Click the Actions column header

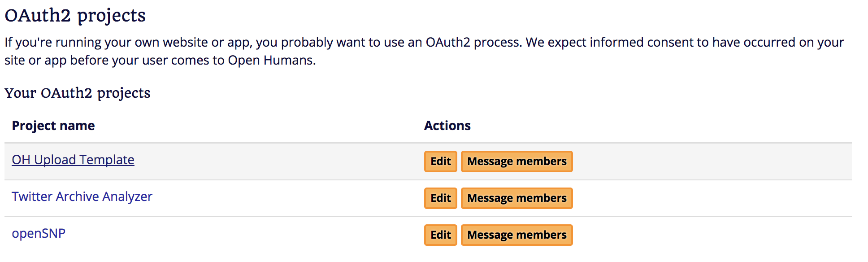pos(447,126)
